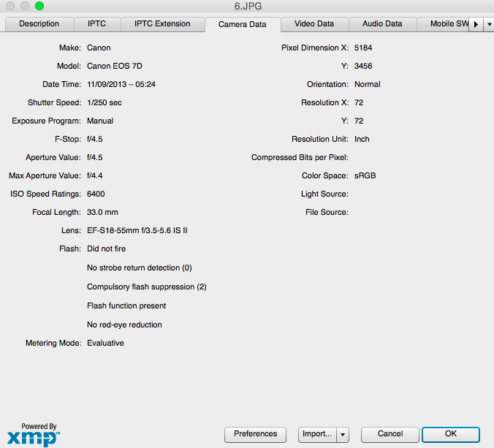Click the Flash value Did not fire
The height and width of the screenshot is (448, 494).
tap(107, 249)
